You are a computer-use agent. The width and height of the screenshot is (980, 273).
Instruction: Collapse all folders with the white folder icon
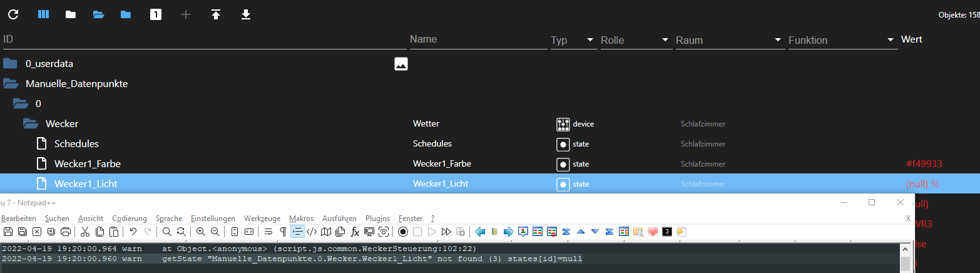coord(71,14)
